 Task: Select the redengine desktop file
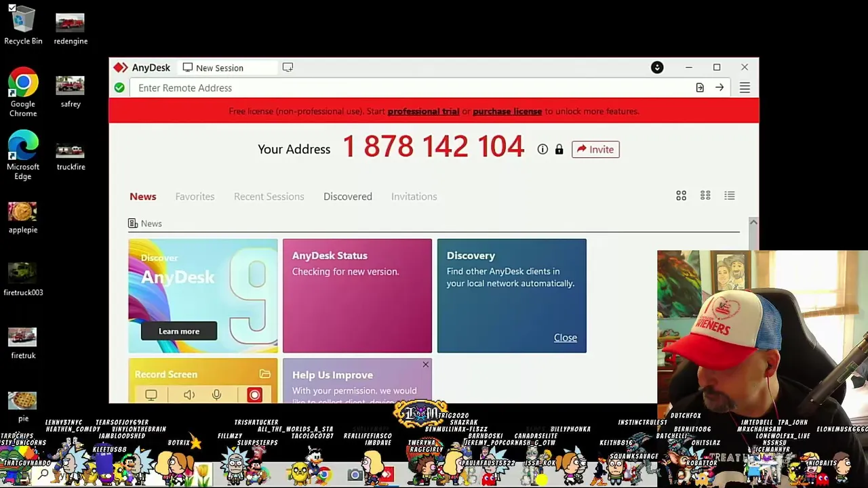(71, 28)
